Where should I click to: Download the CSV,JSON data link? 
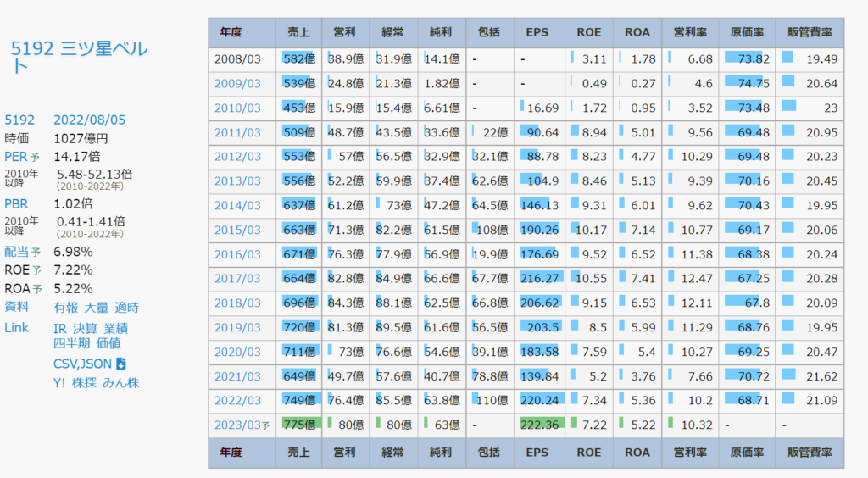tap(82, 364)
